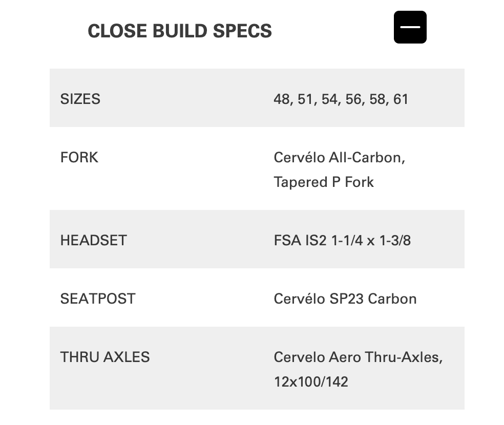
Task: Collapse build specs with the minus icon
Action: (410, 27)
